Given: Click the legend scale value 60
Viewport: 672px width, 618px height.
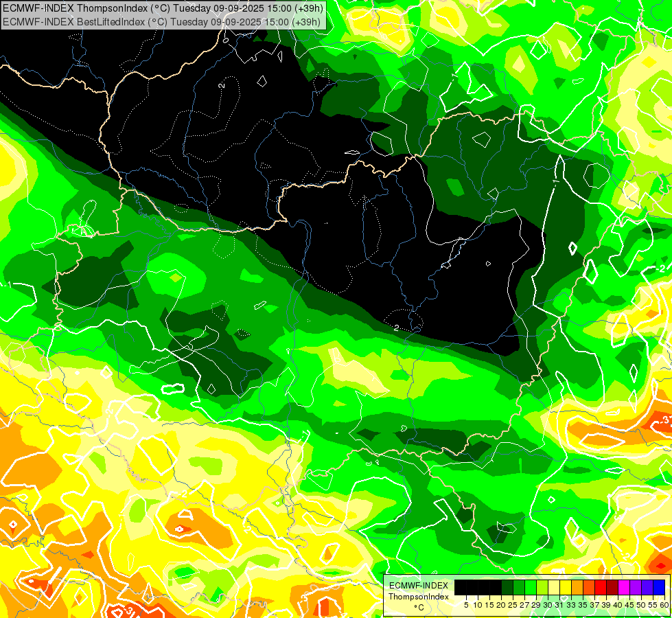Looking at the screenshot, I should 664,605.
